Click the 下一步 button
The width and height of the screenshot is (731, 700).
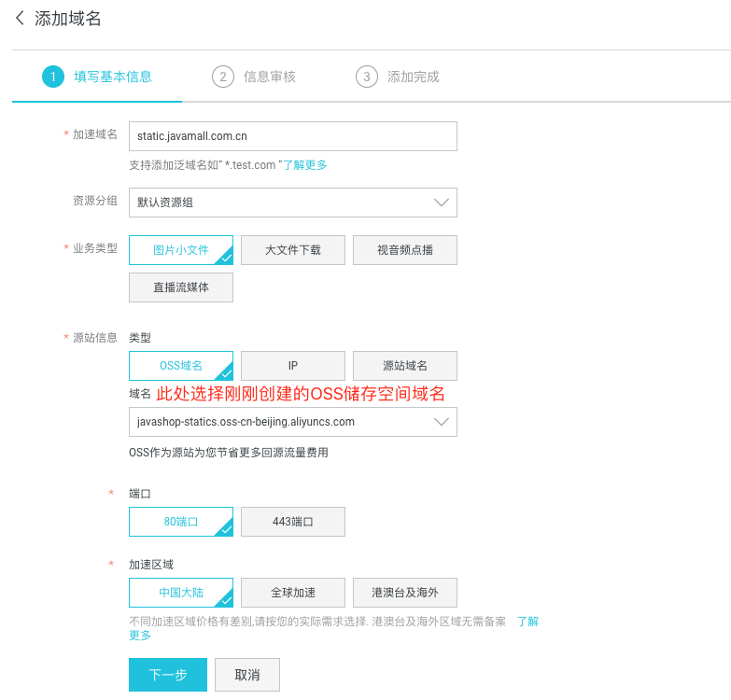pos(168,675)
